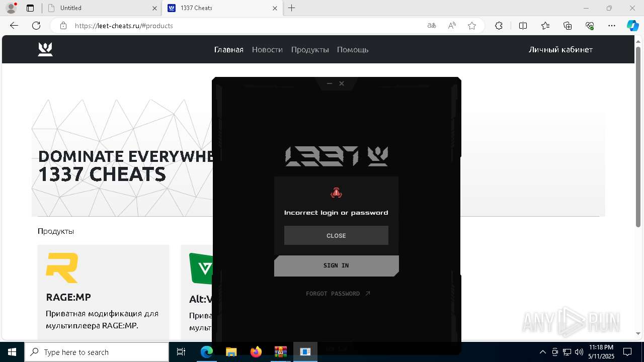
Task: Click the address bar URL
Action: tap(124, 26)
